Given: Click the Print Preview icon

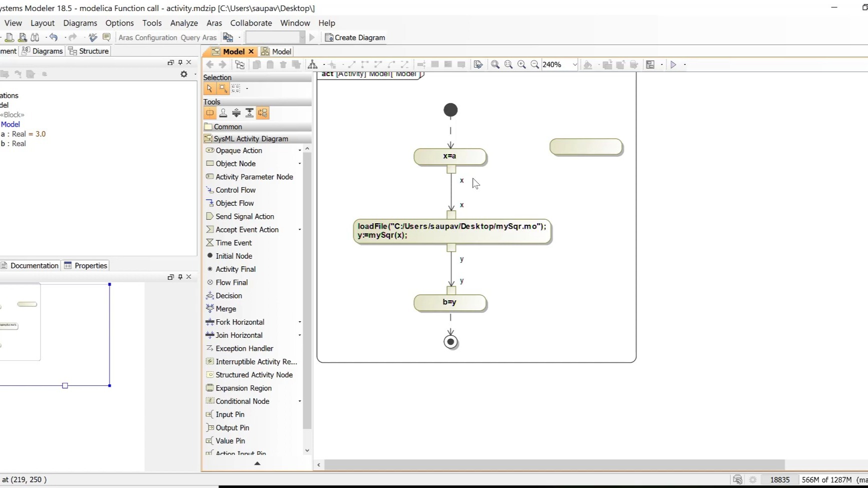Looking at the screenshot, I should click(22, 38).
